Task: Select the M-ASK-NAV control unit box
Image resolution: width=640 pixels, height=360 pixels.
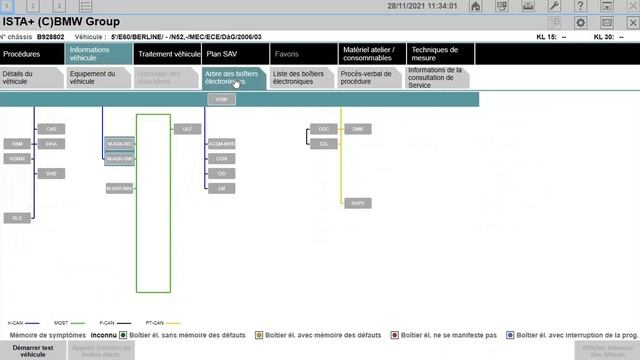Action: tap(119, 188)
